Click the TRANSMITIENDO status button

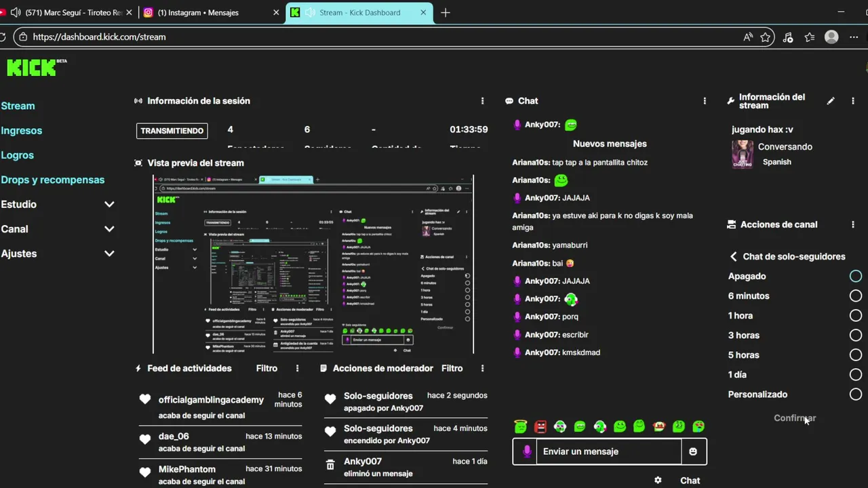pos(172,131)
